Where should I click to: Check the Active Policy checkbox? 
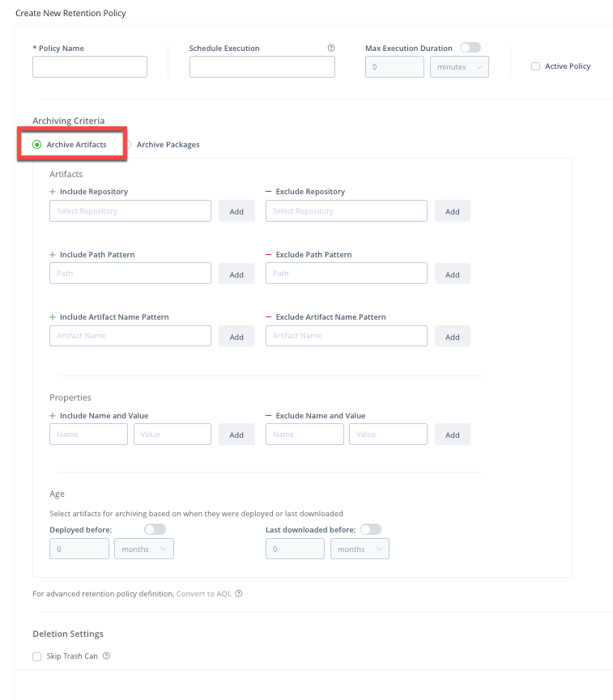[535, 66]
